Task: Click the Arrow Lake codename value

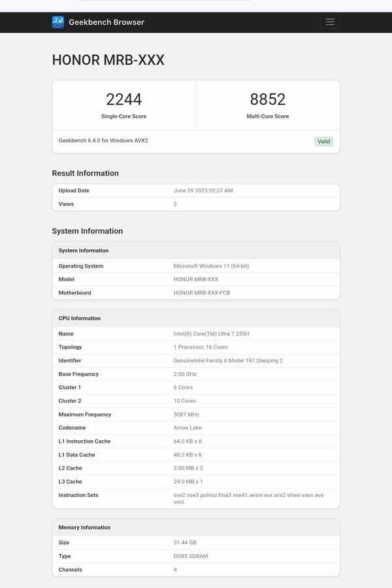Action: tap(188, 428)
